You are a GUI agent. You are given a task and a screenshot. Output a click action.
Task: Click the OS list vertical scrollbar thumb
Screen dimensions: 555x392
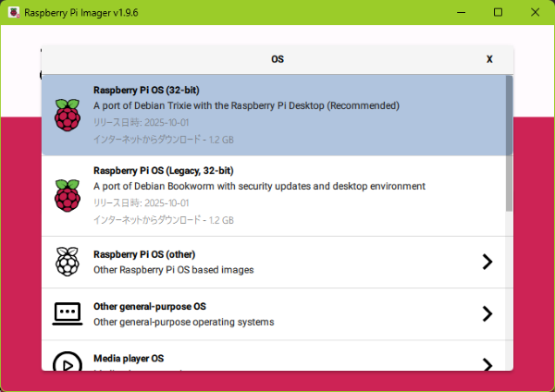click(x=509, y=143)
